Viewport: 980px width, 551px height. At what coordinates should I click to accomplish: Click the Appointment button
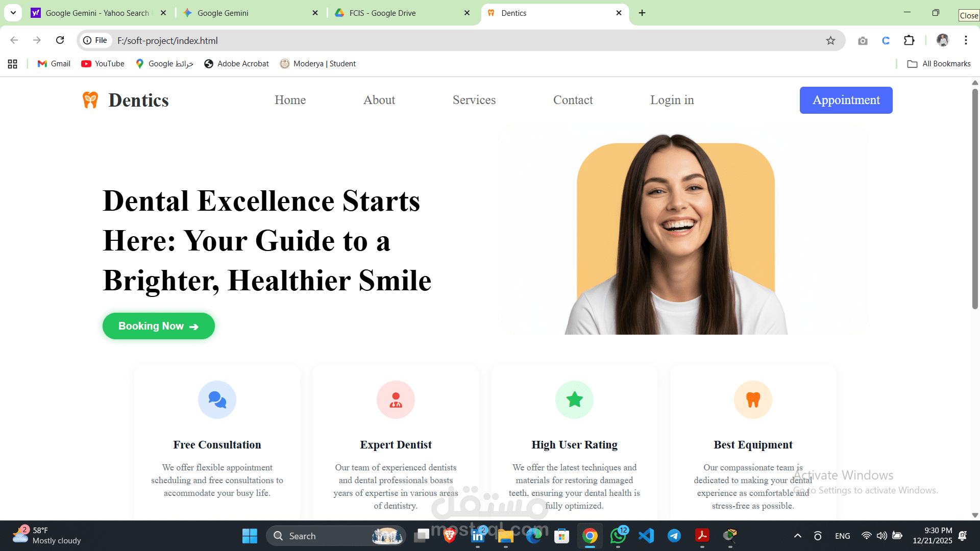(x=846, y=100)
